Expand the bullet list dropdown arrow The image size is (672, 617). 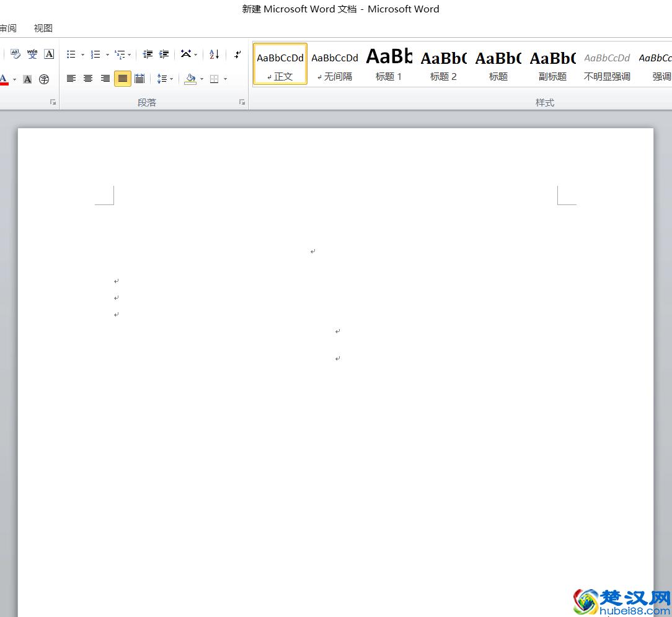tap(82, 55)
